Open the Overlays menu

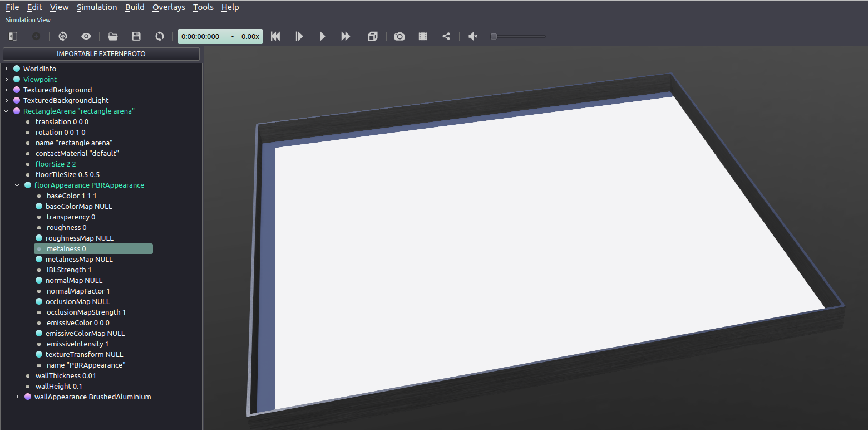click(x=169, y=7)
